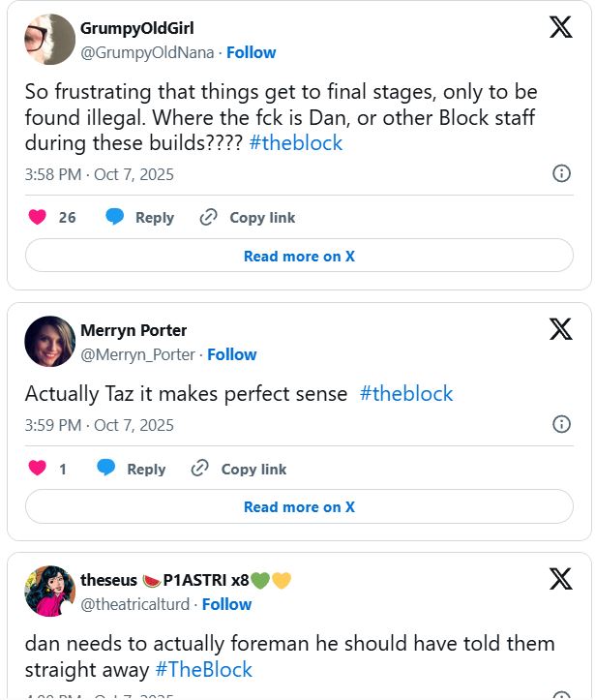
Task: Copy link to GrumpyOldGirl's tweet
Action: pos(248,217)
